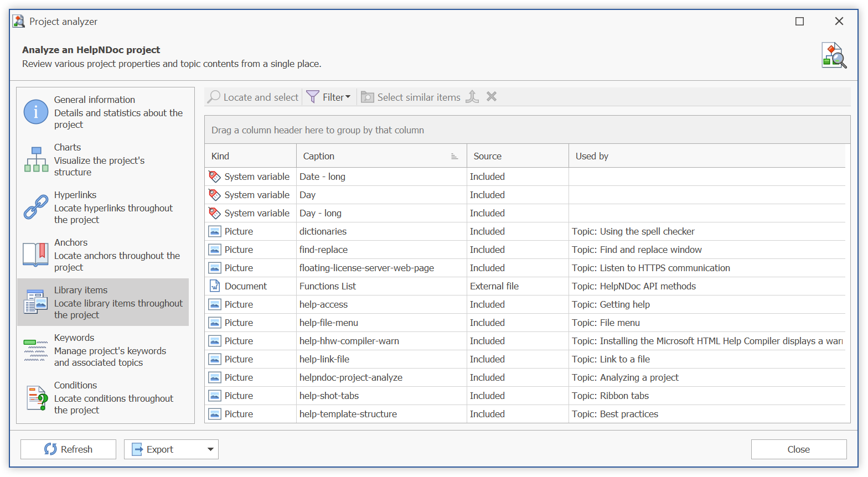
Task: Click Select similar items
Action: pyautogui.click(x=411, y=97)
